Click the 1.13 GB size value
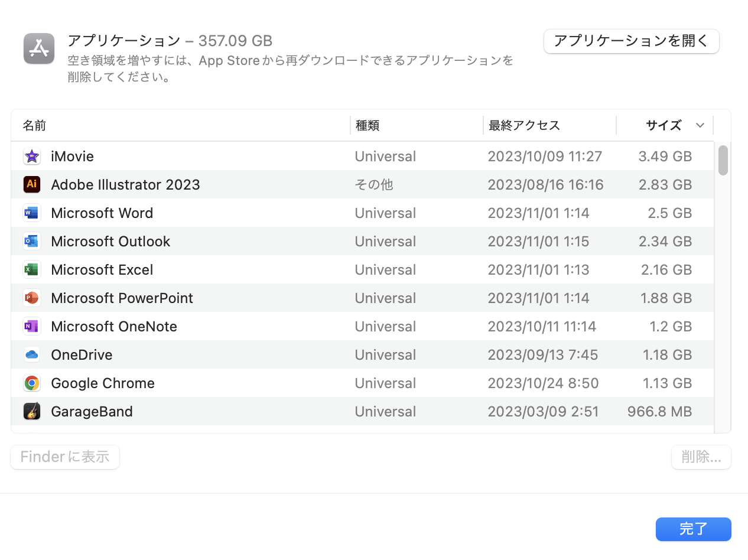Image resolution: width=748 pixels, height=560 pixels. click(668, 383)
